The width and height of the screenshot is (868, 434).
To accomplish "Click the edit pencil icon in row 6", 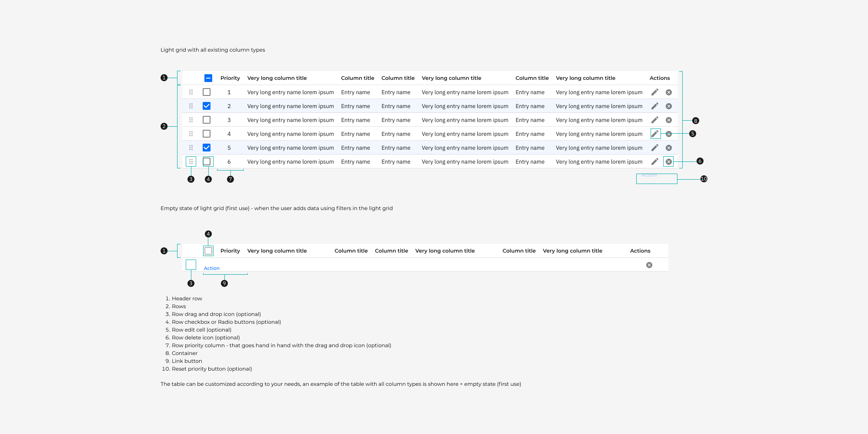I will point(655,161).
